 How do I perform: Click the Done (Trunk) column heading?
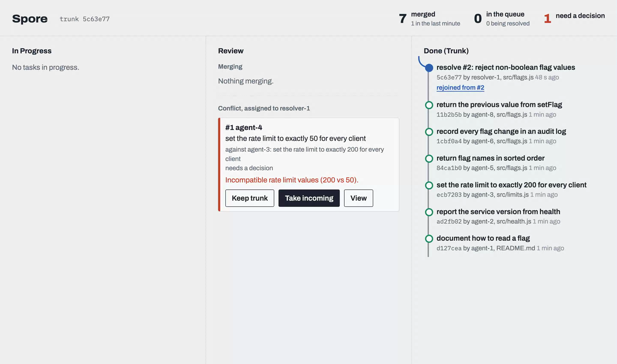click(446, 51)
